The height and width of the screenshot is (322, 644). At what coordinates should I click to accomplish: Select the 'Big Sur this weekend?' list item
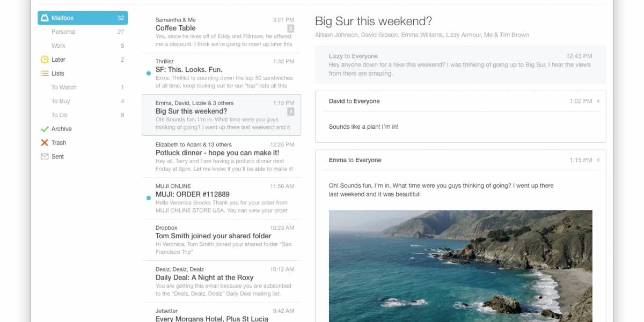click(221, 115)
